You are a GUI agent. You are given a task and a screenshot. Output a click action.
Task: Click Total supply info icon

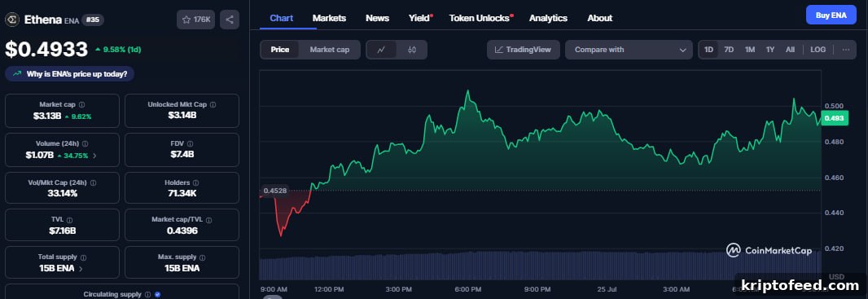[83, 257]
